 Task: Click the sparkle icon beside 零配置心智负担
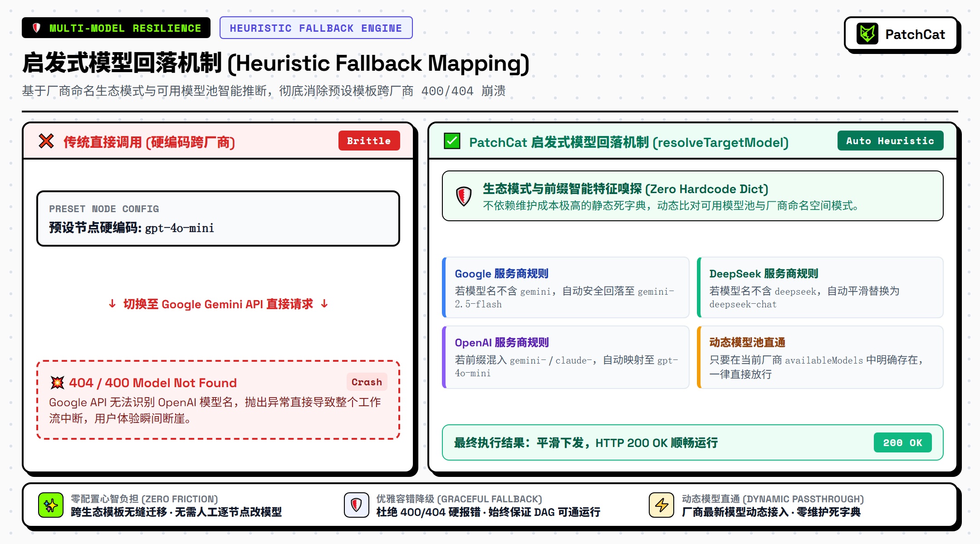click(51, 505)
